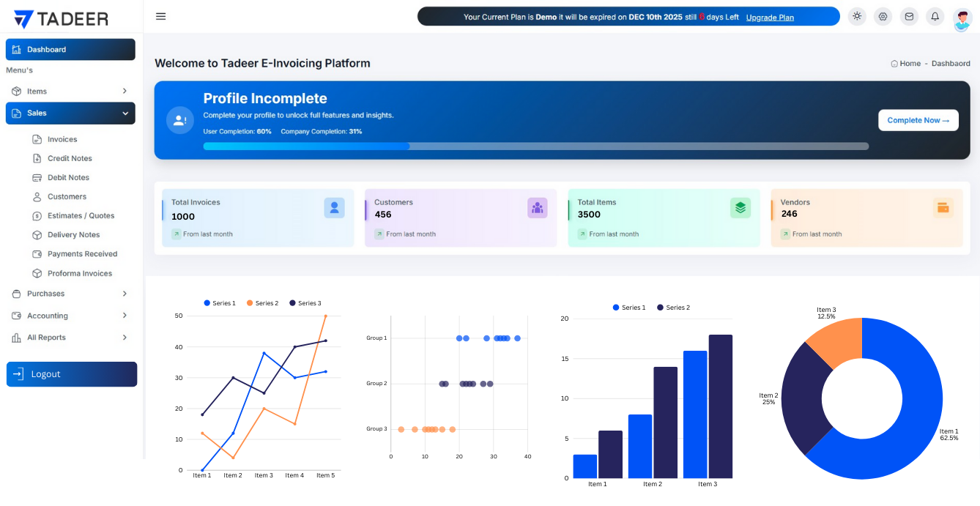Toggle Series 1 legend in line chart

point(220,303)
